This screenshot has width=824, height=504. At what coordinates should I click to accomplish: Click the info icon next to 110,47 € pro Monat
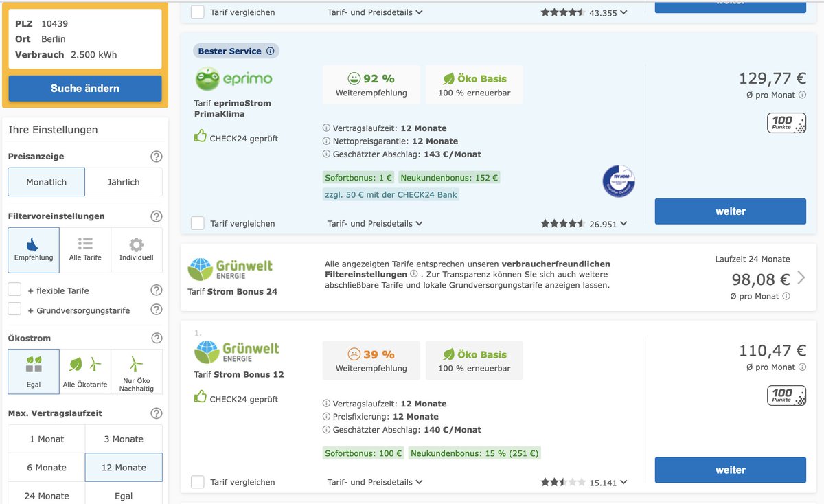click(802, 367)
